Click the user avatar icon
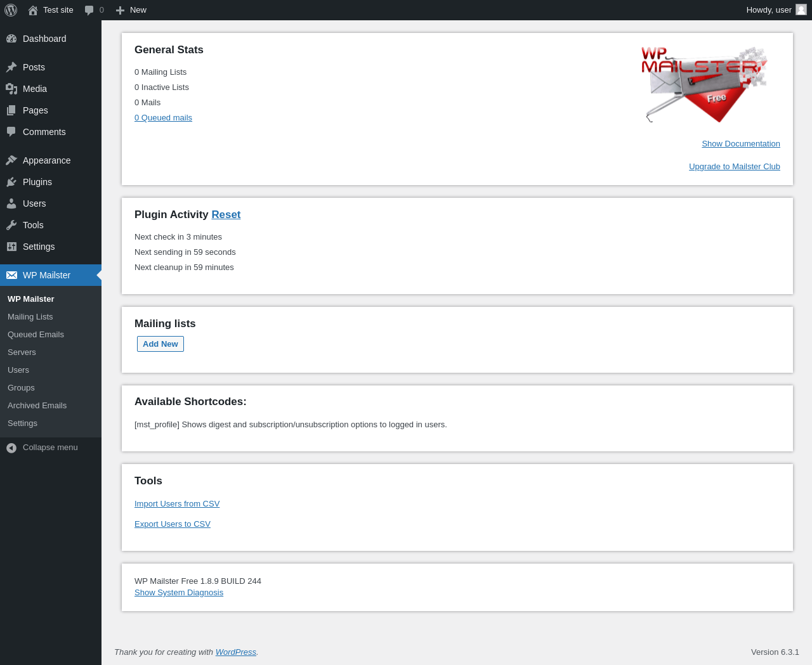This screenshot has height=665, width=812. (x=801, y=10)
